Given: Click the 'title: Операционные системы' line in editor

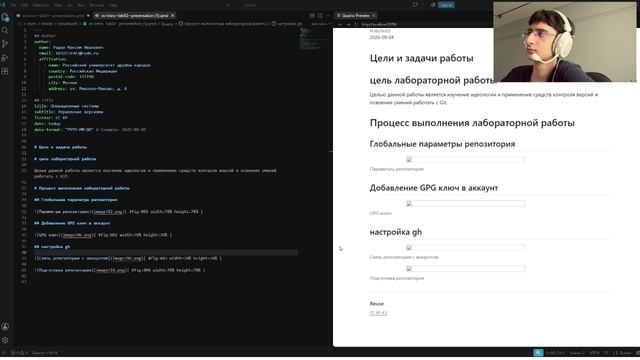Looking at the screenshot, I should click(x=67, y=106).
